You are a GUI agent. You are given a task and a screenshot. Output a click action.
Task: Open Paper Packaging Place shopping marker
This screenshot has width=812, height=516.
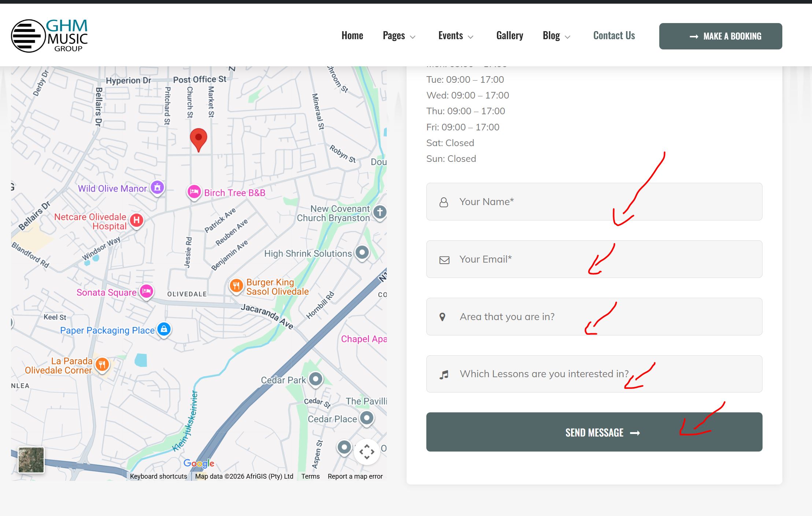coord(164,329)
